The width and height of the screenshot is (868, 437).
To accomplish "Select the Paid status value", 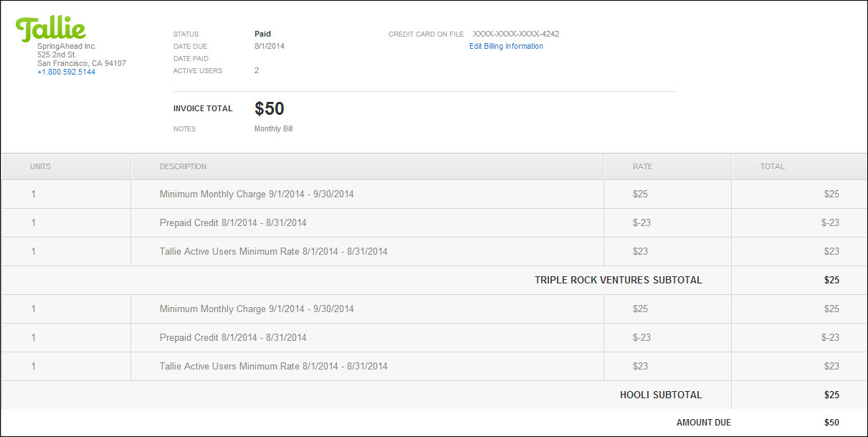I will point(262,34).
